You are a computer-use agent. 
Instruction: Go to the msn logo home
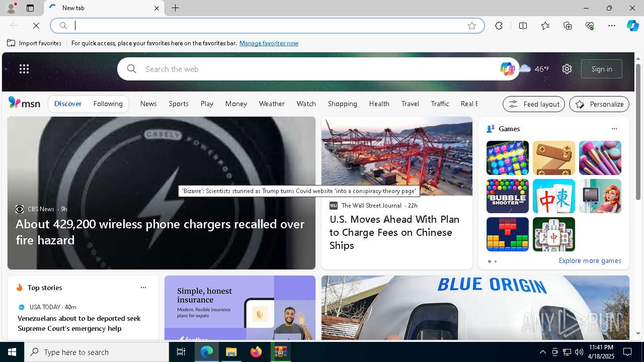24,103
